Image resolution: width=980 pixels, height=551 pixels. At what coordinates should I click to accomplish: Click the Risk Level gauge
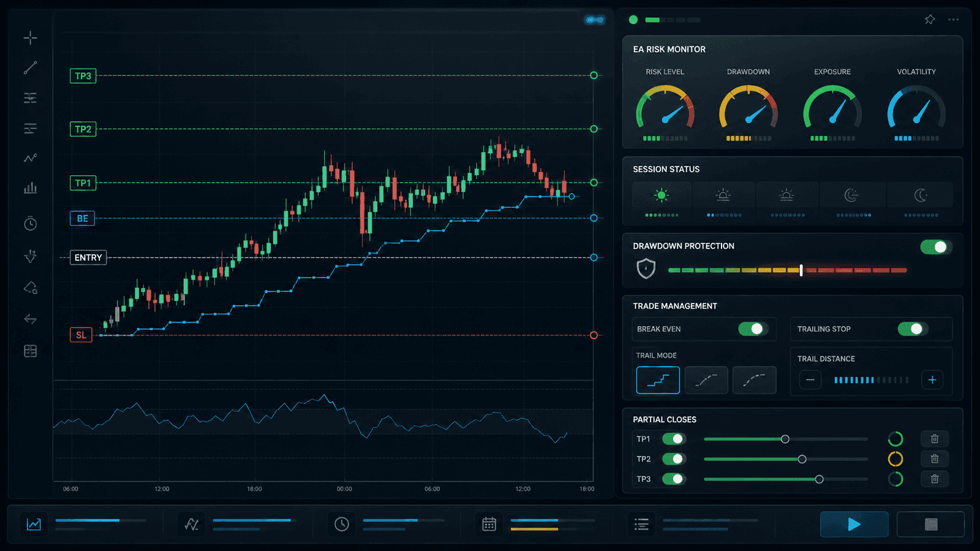665,107
